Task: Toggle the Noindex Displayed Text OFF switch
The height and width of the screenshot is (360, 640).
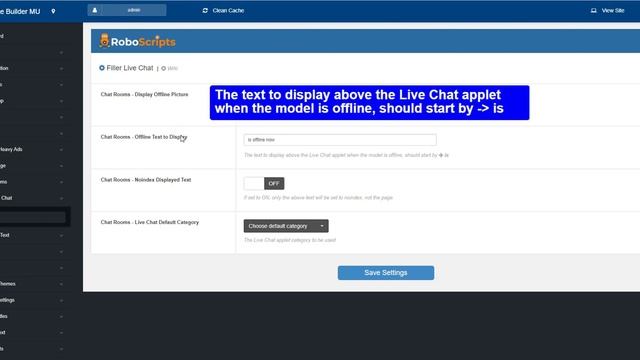Action: (264, 183)
